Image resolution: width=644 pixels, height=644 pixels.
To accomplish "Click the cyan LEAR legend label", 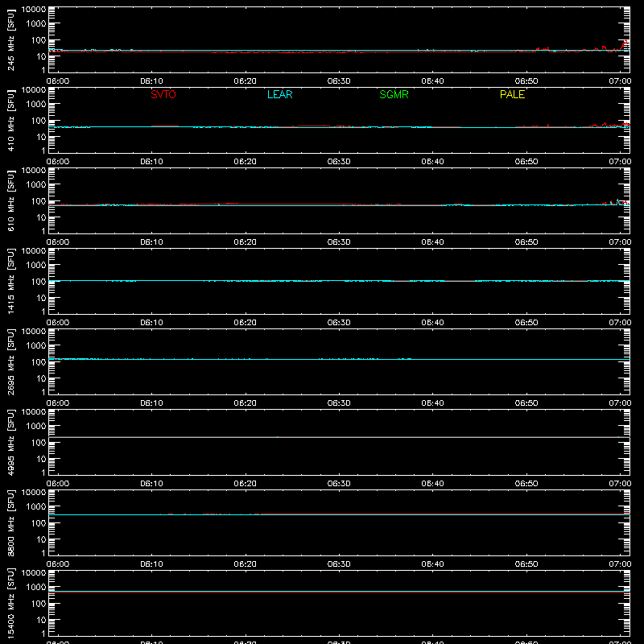I will (x=279, y=94).
